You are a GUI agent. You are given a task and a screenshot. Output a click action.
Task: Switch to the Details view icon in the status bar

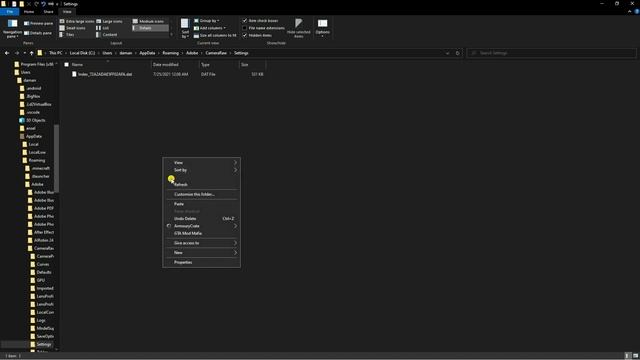point(628,356)
